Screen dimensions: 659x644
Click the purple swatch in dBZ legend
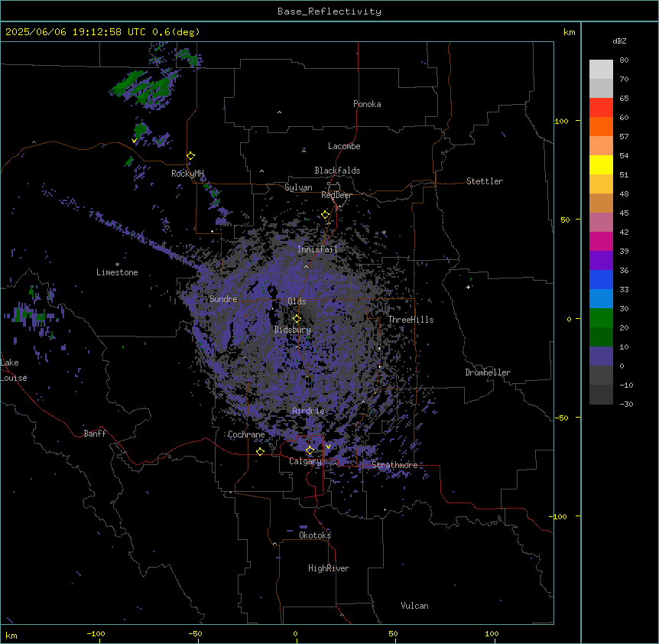(601, 260)
